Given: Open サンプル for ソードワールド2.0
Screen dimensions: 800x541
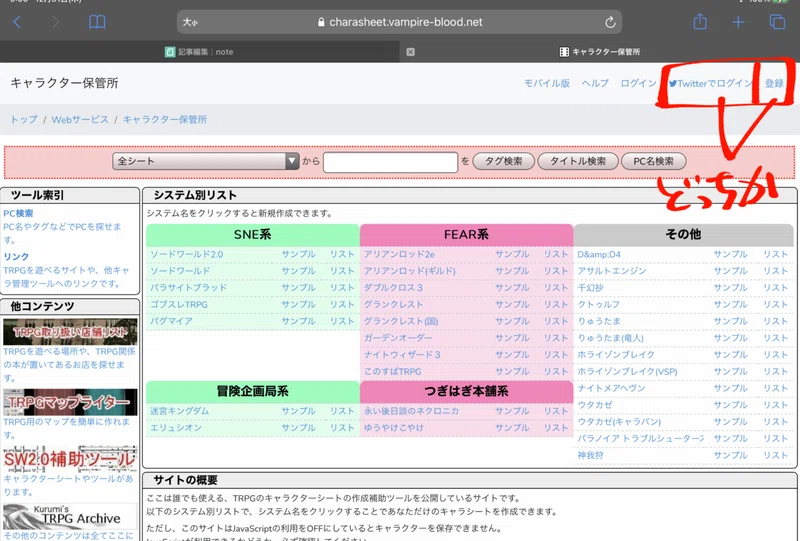Looking at the screenshot, I should click(x=298, y=254).
